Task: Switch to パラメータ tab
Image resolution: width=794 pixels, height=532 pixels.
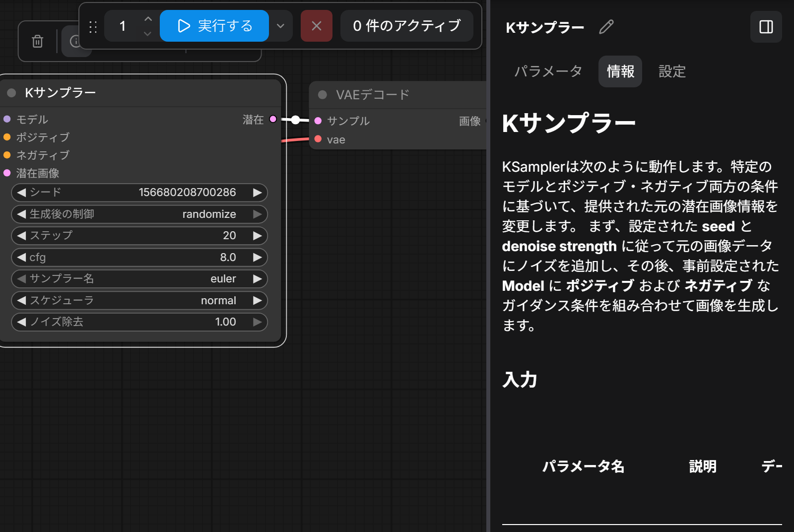Action: [548, 71]
